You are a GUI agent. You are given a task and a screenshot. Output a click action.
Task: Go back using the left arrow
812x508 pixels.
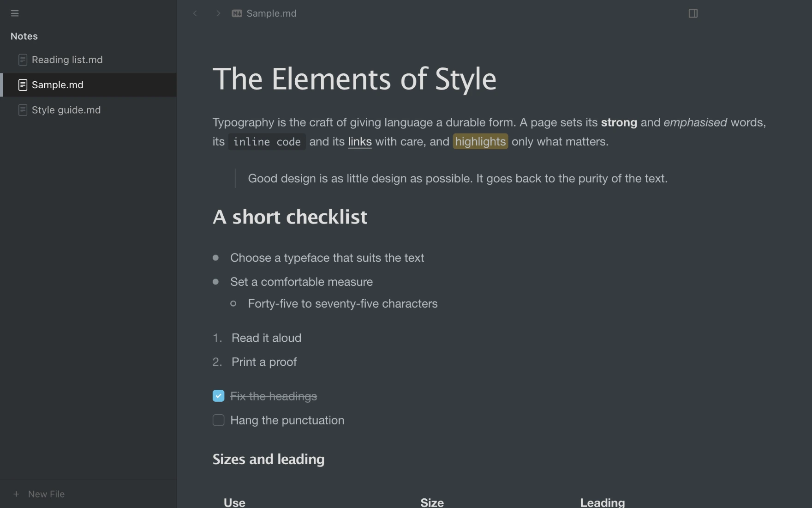(x=195, y=13)
